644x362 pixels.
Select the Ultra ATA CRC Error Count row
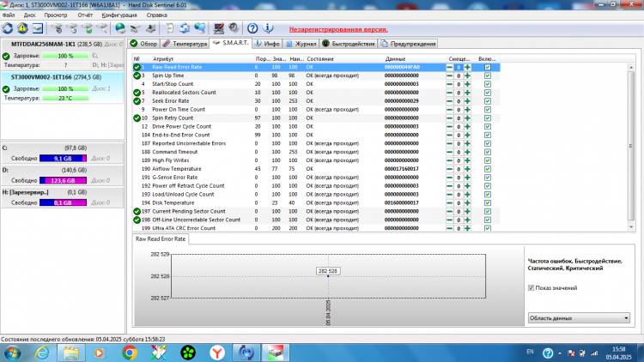316,228
